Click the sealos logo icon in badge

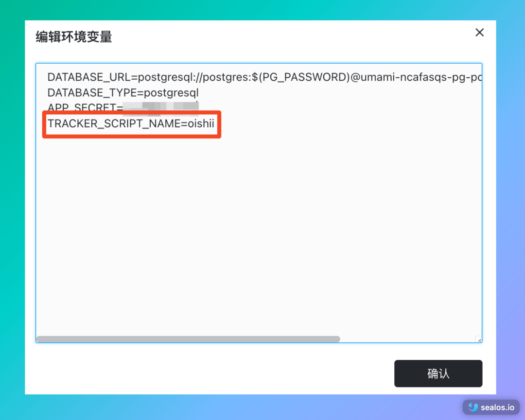click(473, 407)
